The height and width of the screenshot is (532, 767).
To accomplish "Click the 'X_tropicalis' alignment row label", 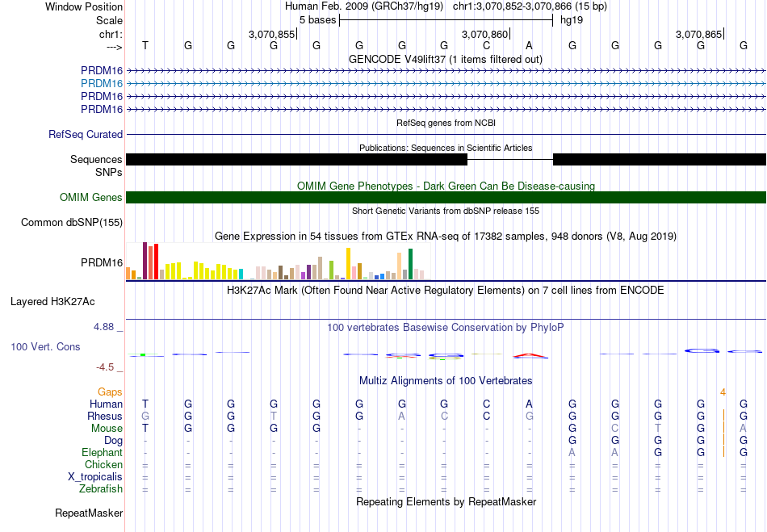I will (x=95, y=477).
